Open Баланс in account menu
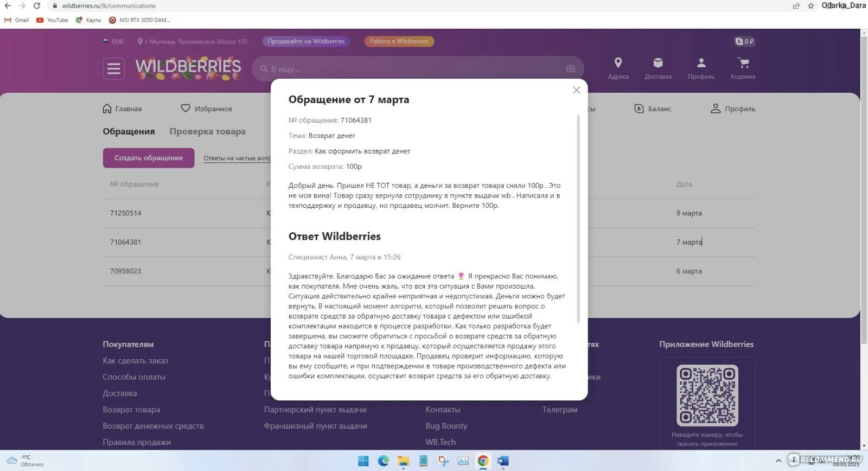868x471 pixels. [653, 109]
